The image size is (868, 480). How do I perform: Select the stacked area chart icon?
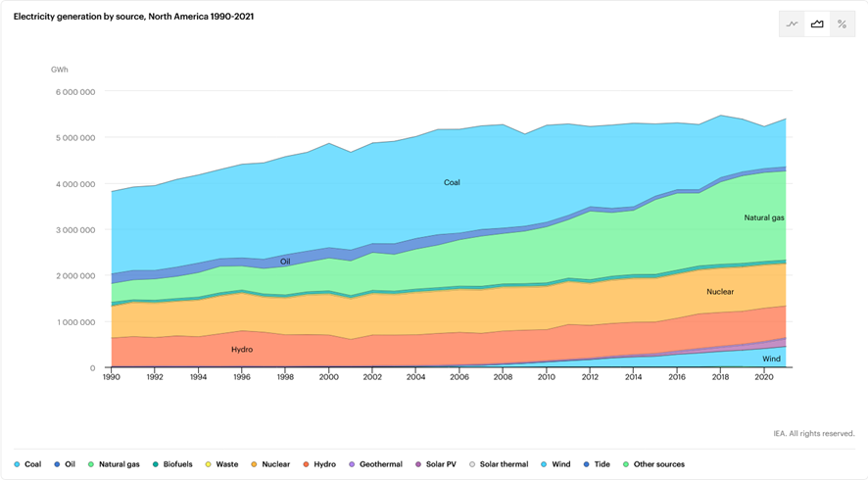pyautogui.click(x=817, y=24)
